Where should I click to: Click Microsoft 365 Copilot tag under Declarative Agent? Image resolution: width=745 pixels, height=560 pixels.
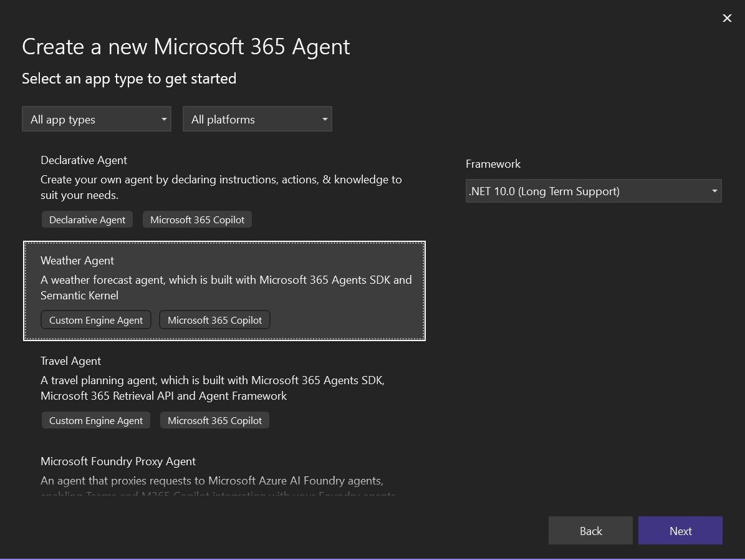click(197, 220)
